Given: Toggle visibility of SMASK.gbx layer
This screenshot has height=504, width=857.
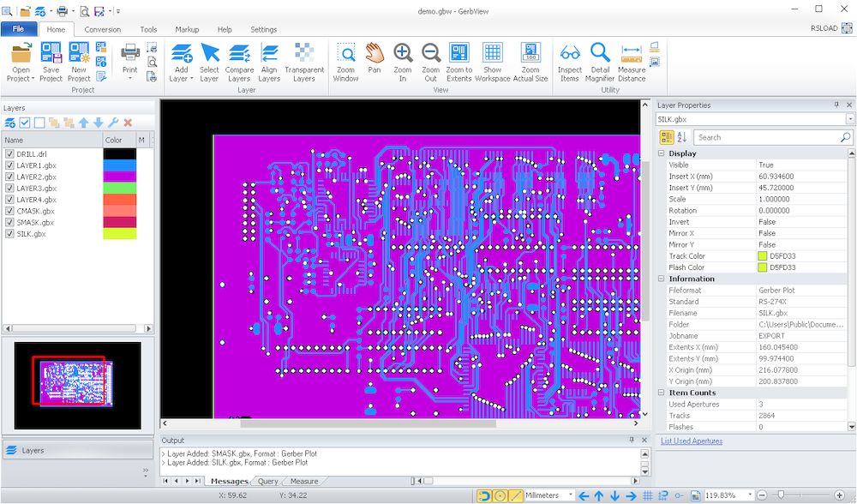Looking at the screenshot, I should pos(10,221).
